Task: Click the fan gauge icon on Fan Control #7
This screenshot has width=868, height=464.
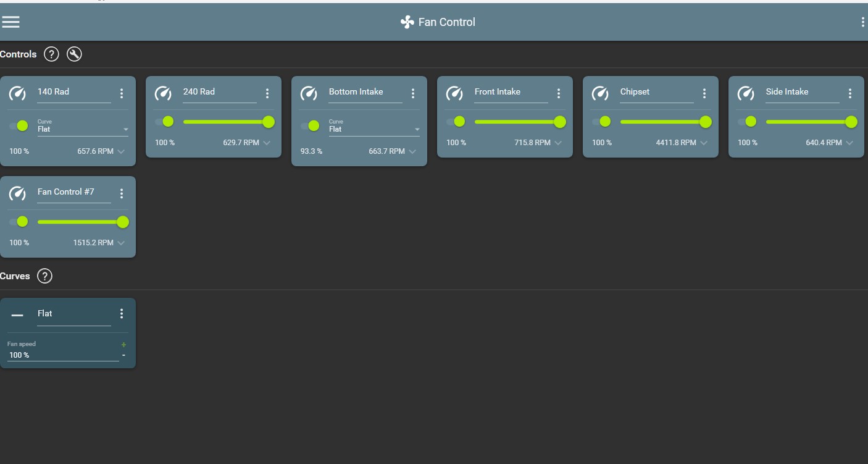Action: (x=17, y=193)
